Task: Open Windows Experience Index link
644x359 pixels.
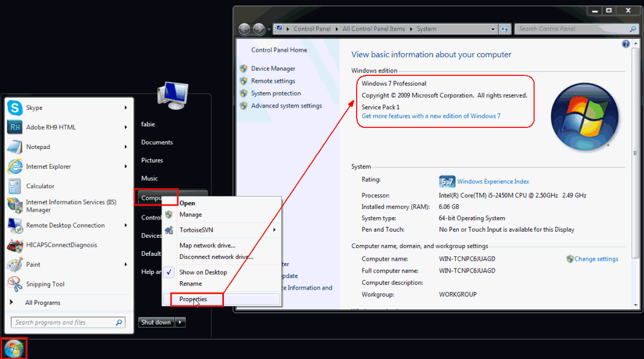Action: tap(493, 182)
